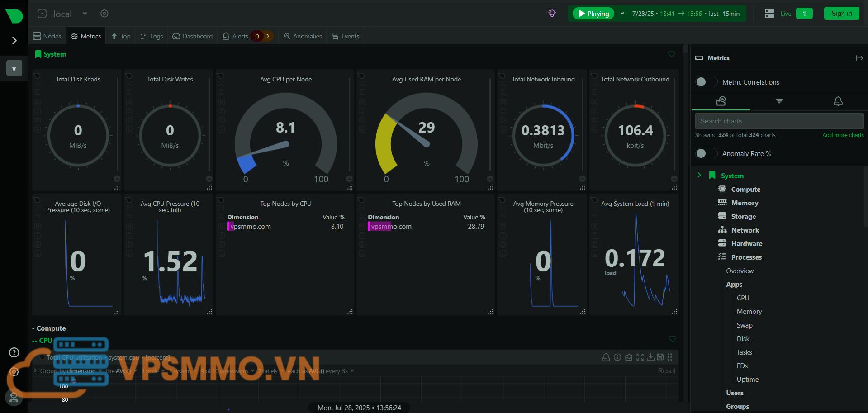Turn on the Anomaly Rate % toggle

(x=706, y=154)
